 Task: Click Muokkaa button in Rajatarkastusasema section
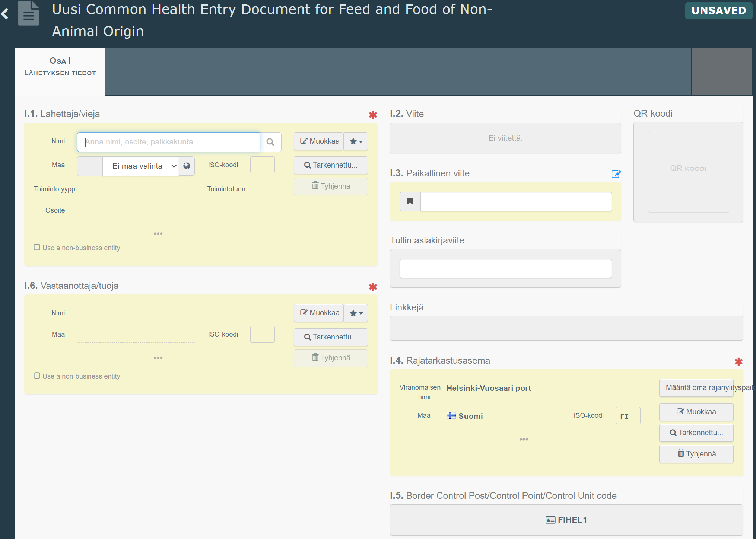[x=696, y=412]
